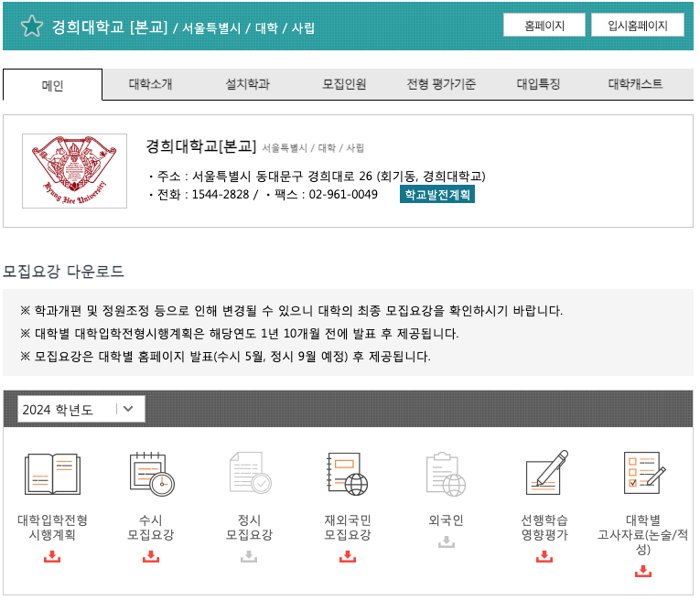Select the 메인 tab
The width and height of the screenshot is (700, 600).
click(53, 85)
